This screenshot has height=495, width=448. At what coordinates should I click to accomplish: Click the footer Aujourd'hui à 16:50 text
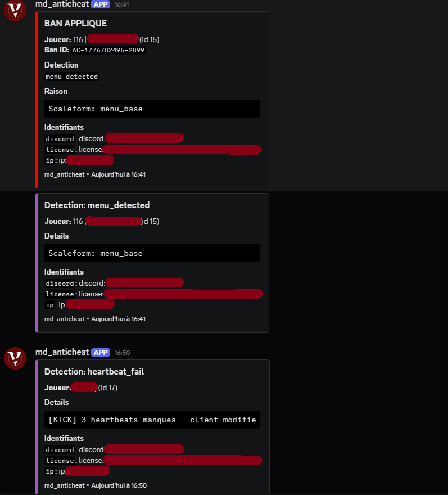point(119,485)
